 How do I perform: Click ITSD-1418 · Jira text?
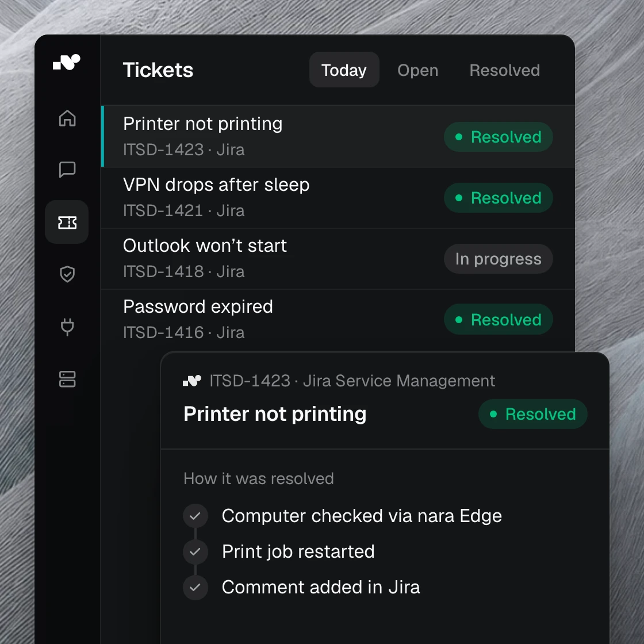pos(183,271)
